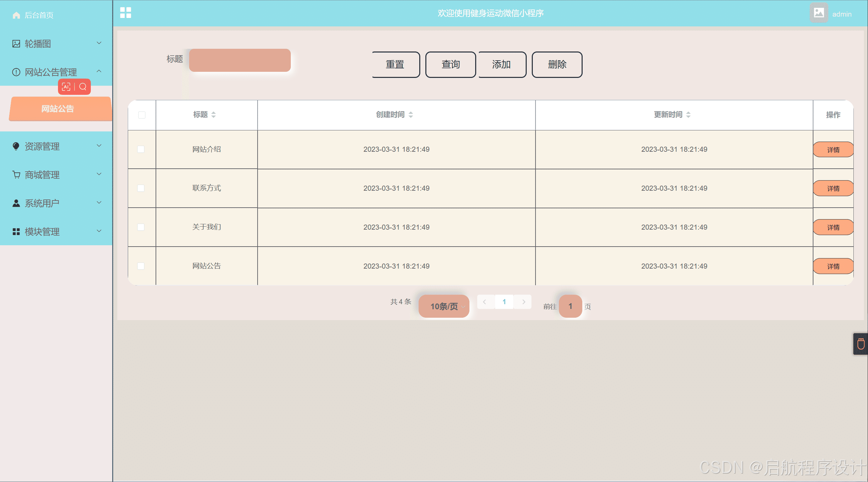
Task: Click the 模块管理 grid icon
Action: [x=16, y=232]
